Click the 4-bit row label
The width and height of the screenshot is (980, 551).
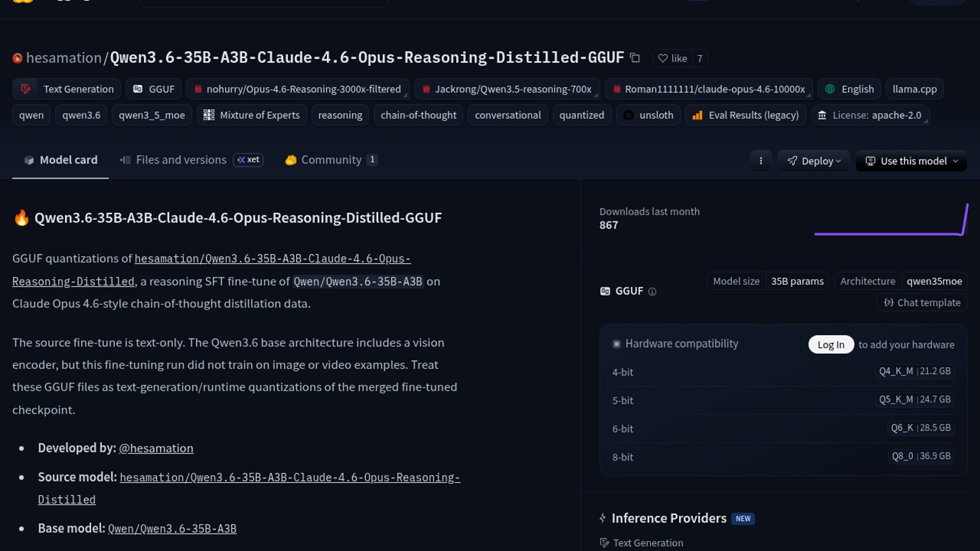click(623, 372)
